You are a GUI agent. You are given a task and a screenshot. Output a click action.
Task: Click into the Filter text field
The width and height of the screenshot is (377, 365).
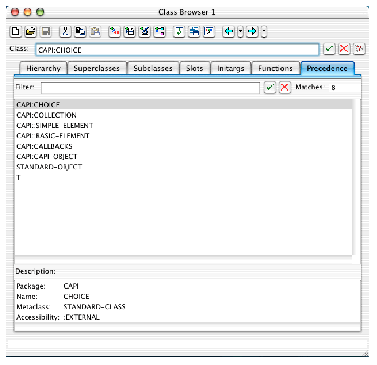150,88
